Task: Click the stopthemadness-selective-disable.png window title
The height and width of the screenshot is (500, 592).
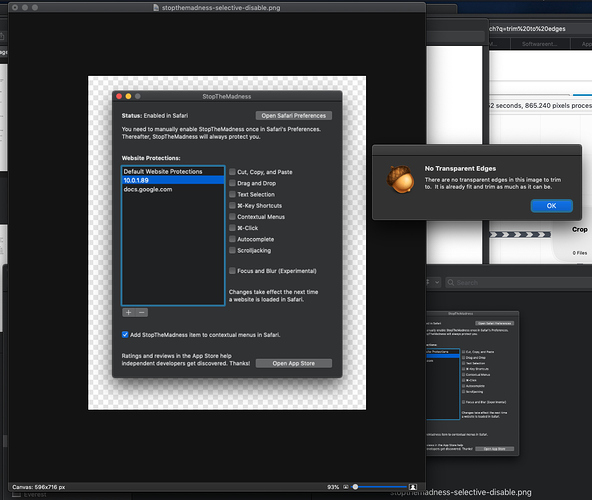Action: click(221, 8)
